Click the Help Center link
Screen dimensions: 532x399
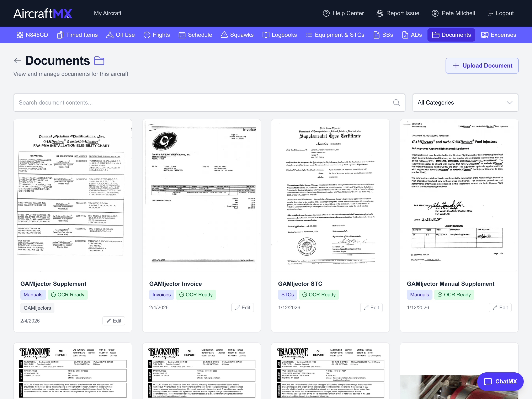[x=343, y=13]
